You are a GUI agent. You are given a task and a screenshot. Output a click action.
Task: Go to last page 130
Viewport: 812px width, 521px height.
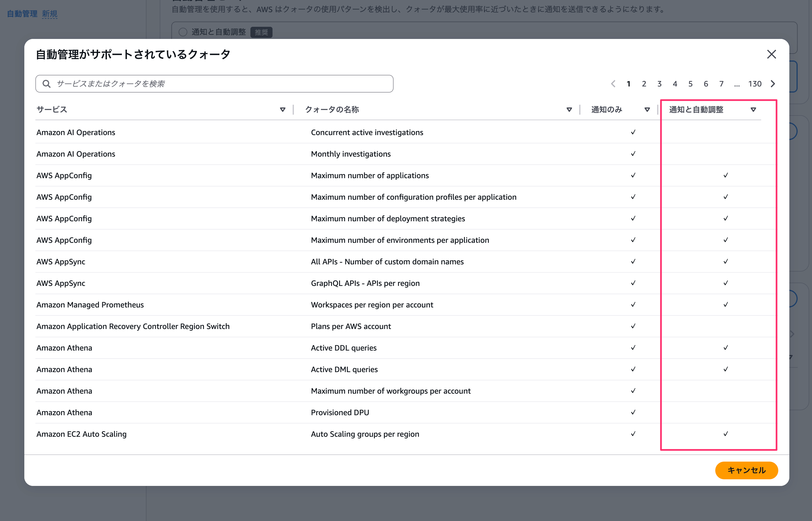[755, 83]
